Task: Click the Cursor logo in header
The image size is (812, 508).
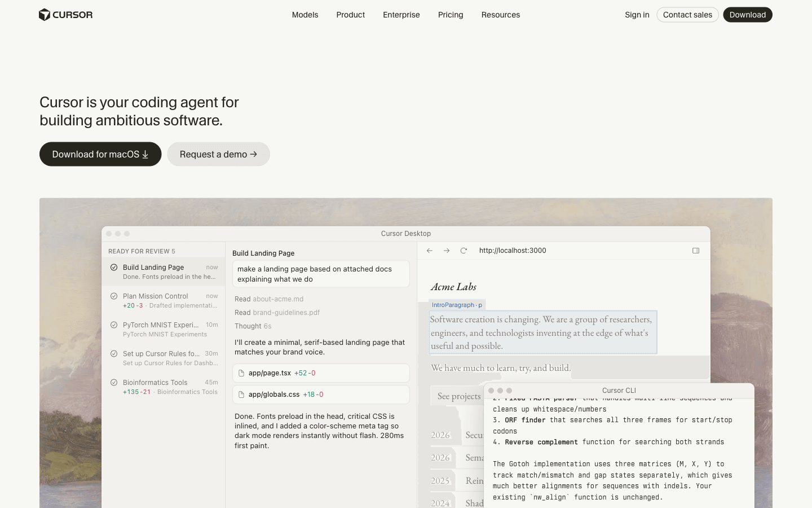Action: point(65,15)
